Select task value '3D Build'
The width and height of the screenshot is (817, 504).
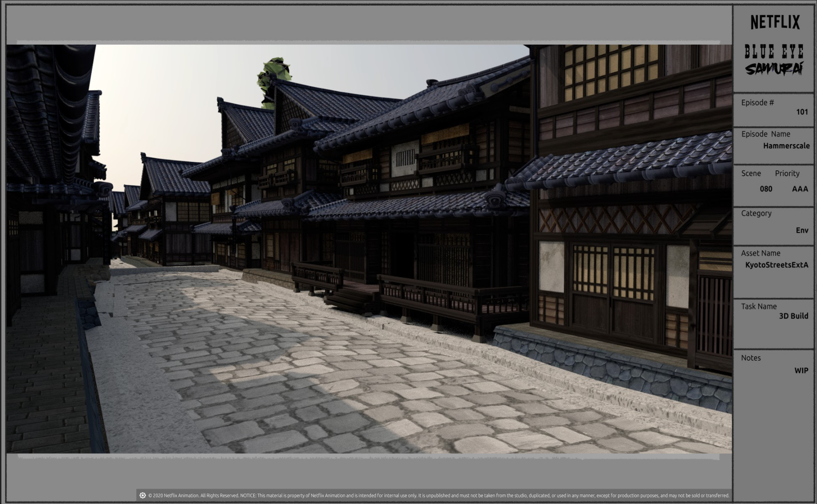794,316
